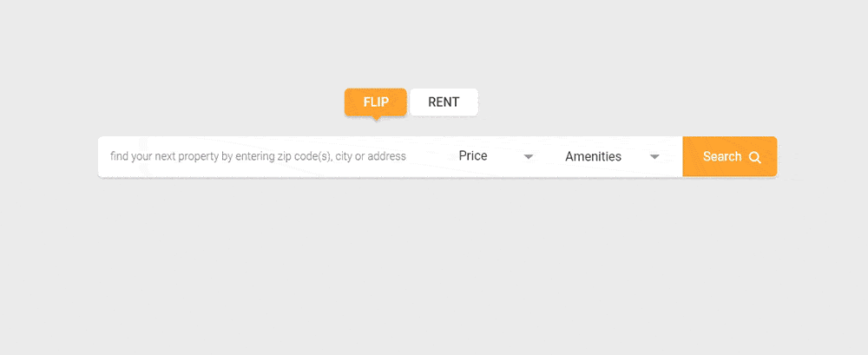The height and width of the screenshot is (355, 868).
Task: Click the 'find your next property' placeholder
Action: click(x=258, y=157)
